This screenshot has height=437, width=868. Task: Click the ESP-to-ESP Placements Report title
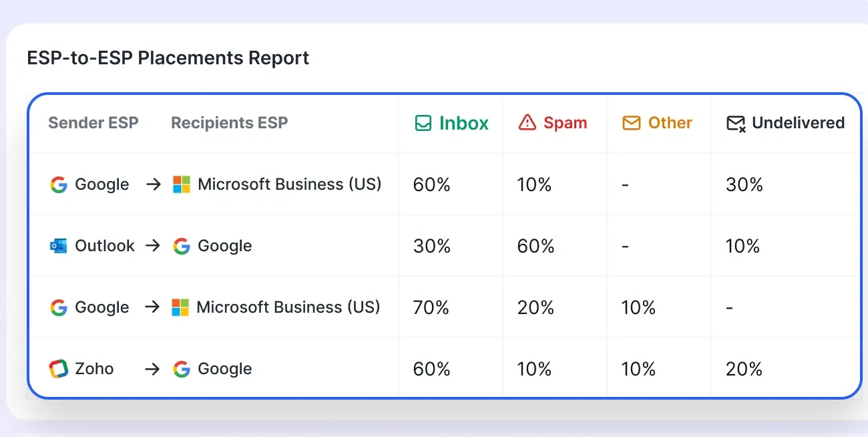168,57
